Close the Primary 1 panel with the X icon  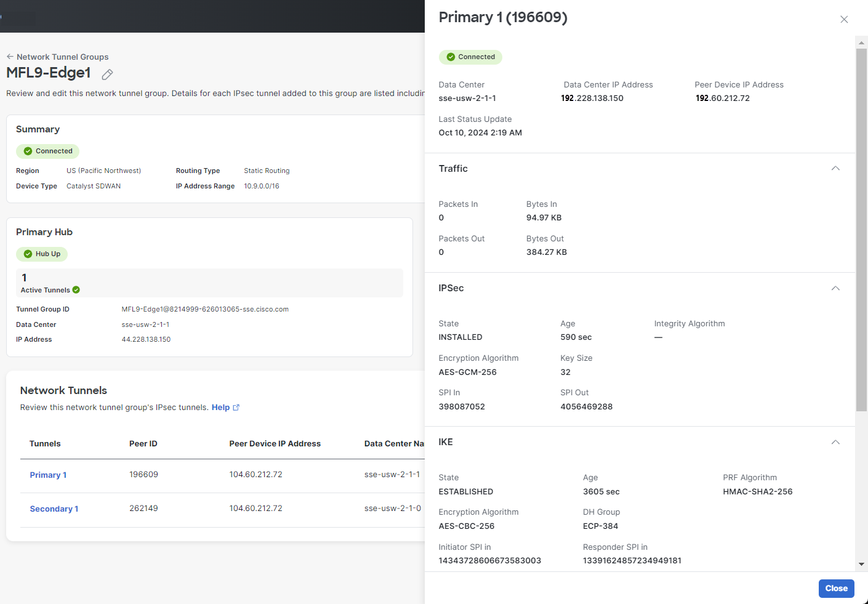click(x=844, y=20)
